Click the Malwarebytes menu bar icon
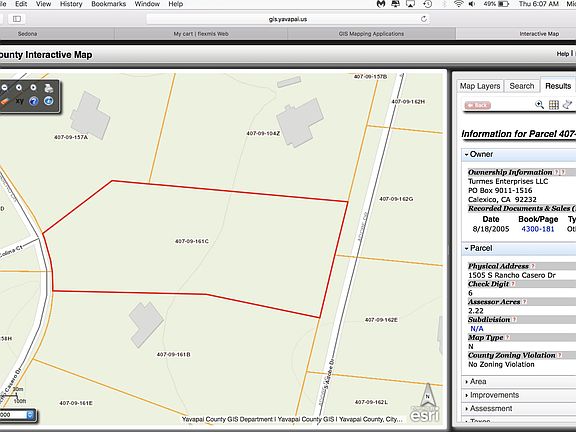This screenshot has width=576, height=432. [381, 4]
